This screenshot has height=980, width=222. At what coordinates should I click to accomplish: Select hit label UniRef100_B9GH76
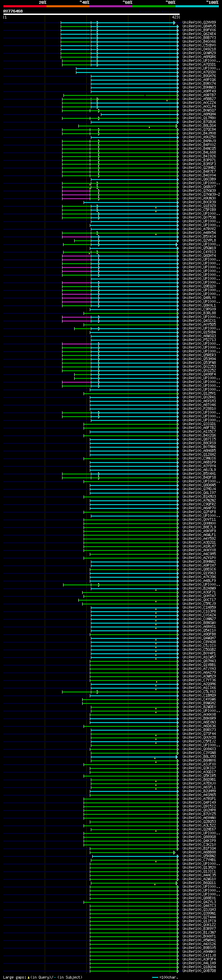tap(199, 76)
